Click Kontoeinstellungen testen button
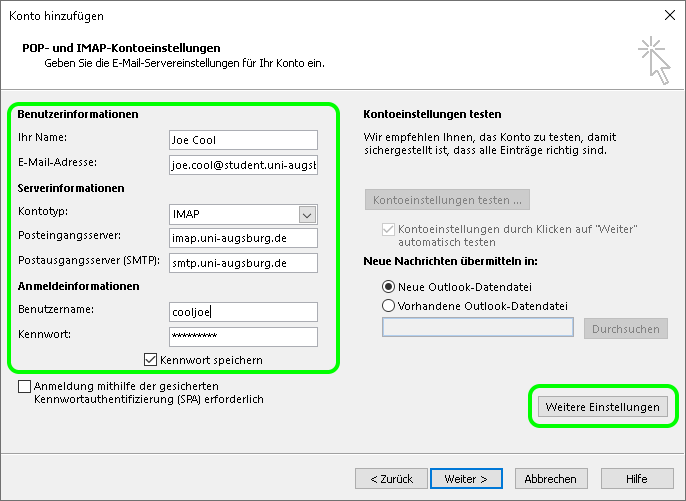 click(x=447, y=200)
